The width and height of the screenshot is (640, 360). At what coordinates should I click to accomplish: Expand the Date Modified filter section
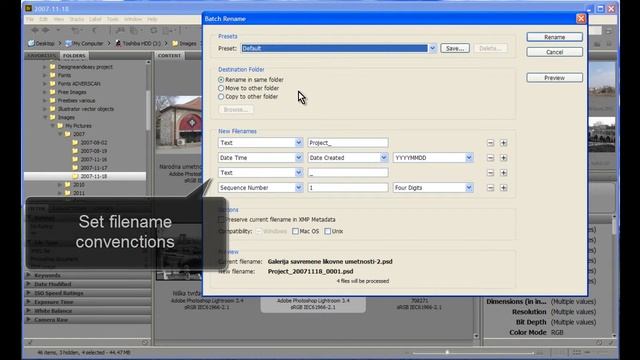pyautogui.click(x=29, y=284)
